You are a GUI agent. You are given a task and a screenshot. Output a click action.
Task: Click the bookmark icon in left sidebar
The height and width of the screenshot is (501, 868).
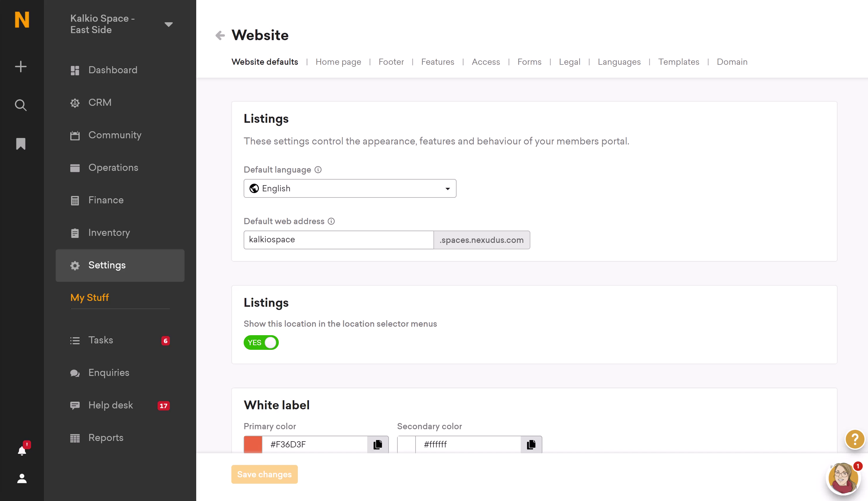(x=21, y=144)
